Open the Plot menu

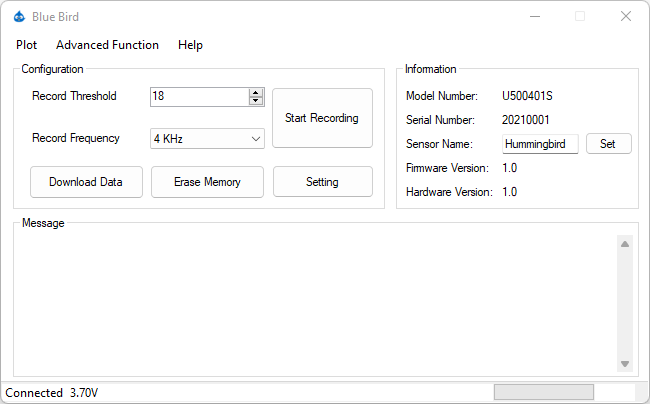(27, 45)
